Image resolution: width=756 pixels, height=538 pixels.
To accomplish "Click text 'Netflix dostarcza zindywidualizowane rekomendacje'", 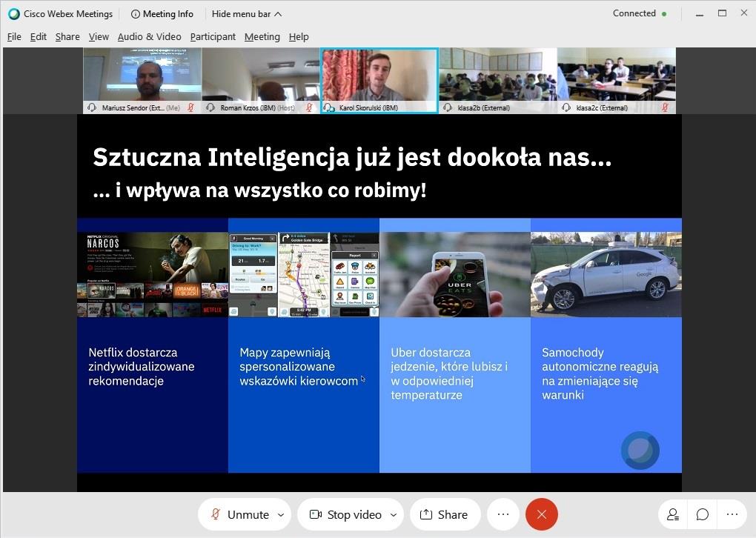I will (x=142, y=366).
